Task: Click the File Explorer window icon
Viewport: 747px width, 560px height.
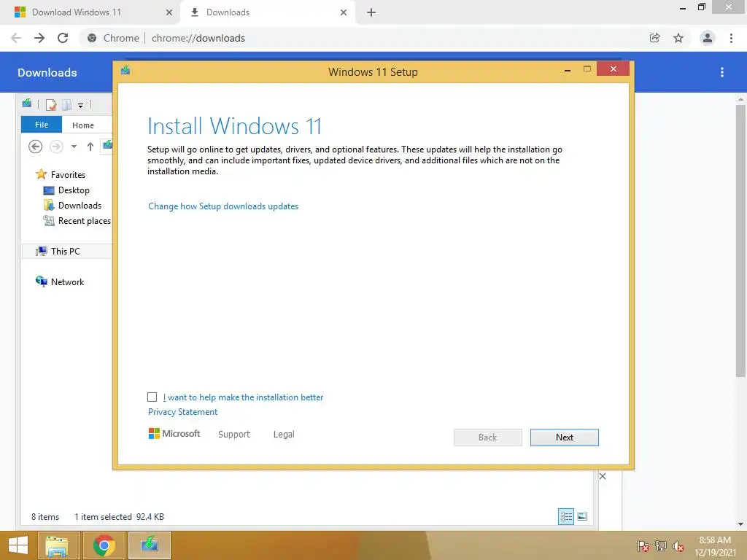Action: 27,104
